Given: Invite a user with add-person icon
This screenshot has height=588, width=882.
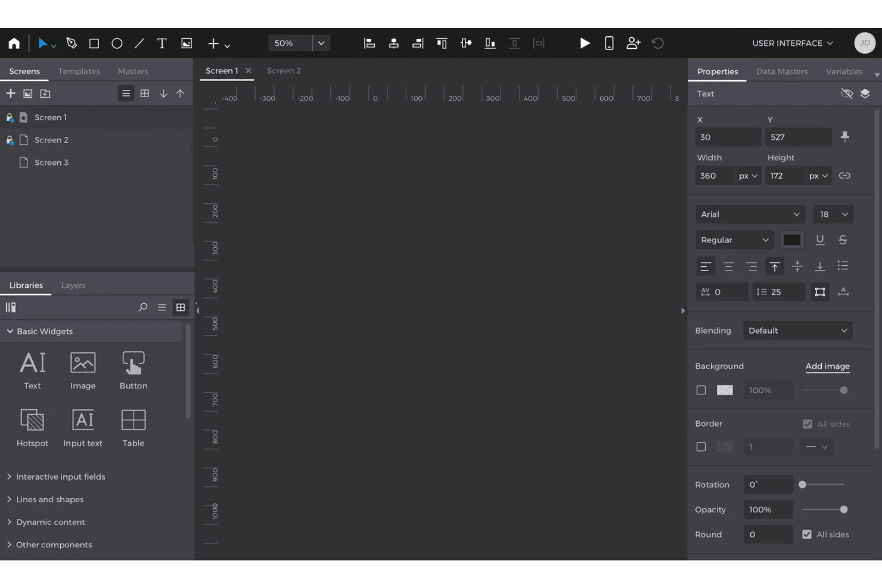Looking at the screenshot, I should point(633,43).
